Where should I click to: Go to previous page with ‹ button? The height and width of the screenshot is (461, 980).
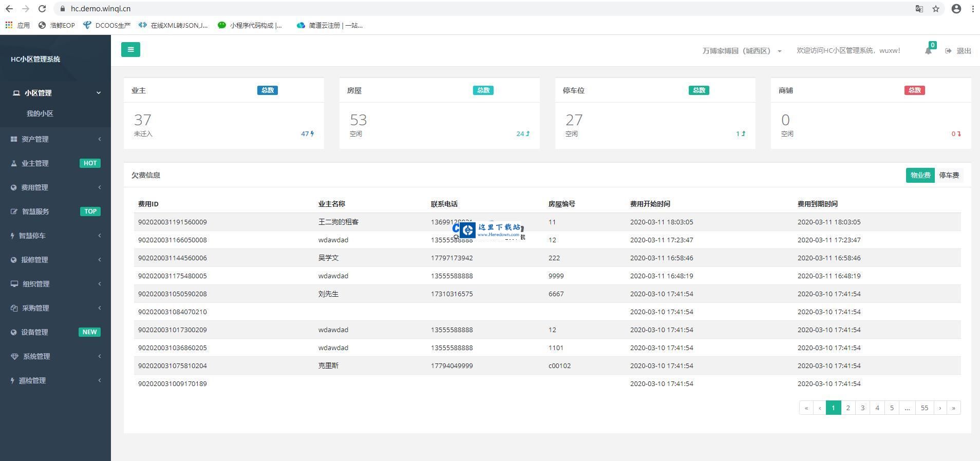(820, 408)
